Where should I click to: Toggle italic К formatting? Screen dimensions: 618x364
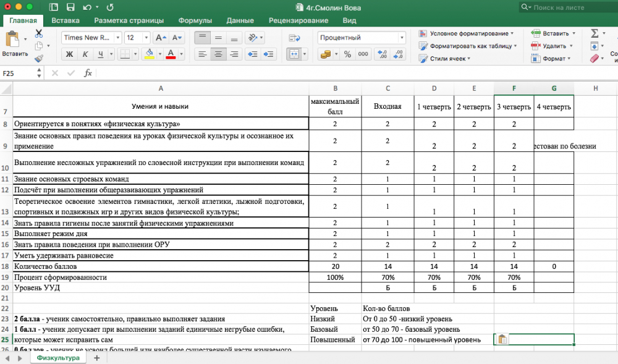[x=85, y=54]
